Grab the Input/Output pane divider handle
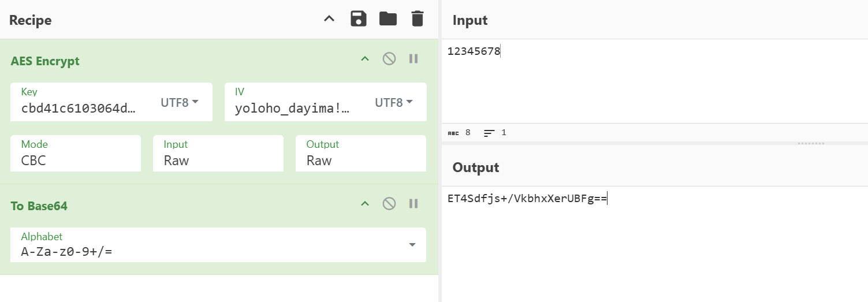The width and height of the screenshot is (868, 302). pos(810,143)
